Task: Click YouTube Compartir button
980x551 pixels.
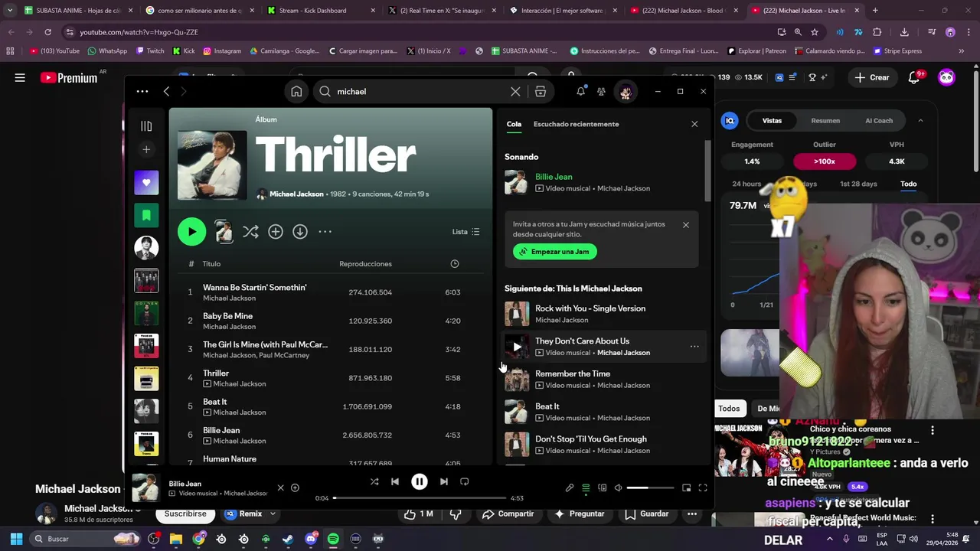Action: tap(508, 514)
